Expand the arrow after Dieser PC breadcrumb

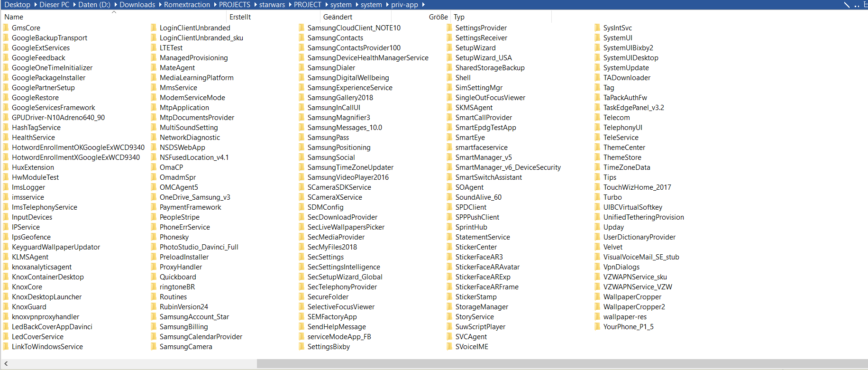tap(74, 5)
